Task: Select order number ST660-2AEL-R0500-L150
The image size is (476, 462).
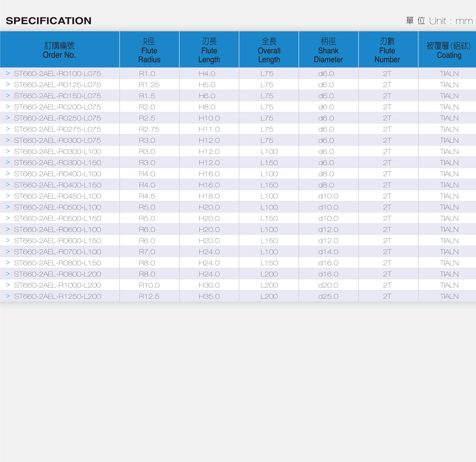Action: [x=58, y=218]
